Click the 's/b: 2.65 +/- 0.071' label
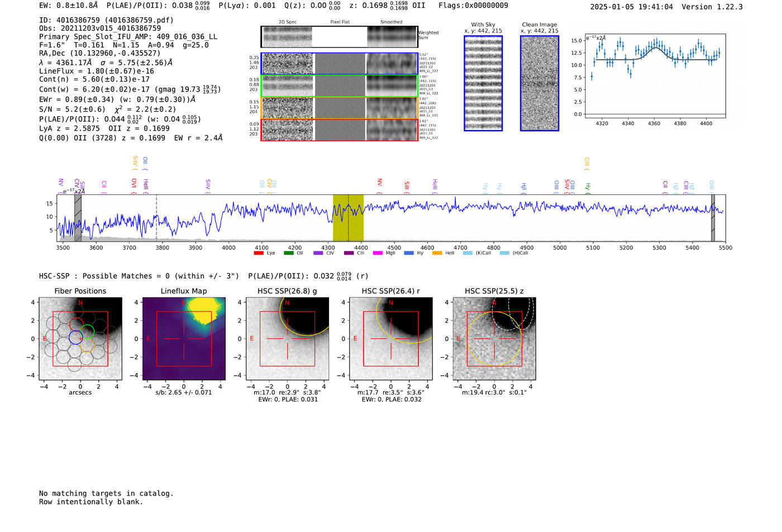 pos(184,392)
